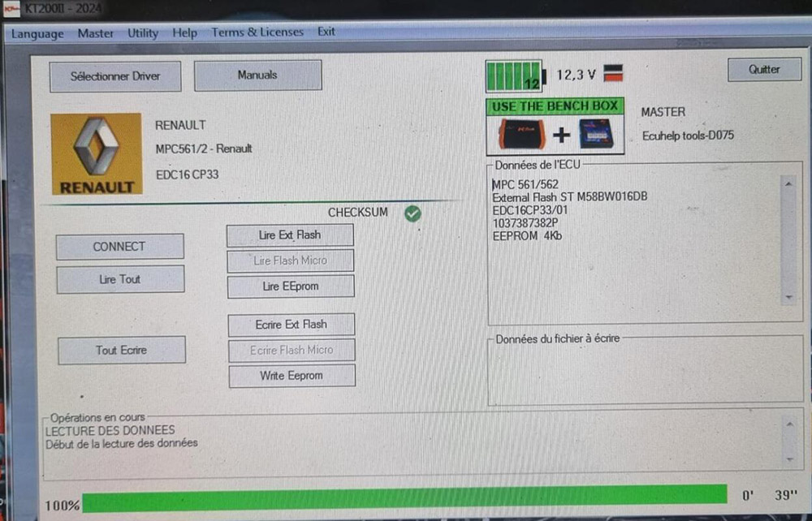Screen dimensions: 812x521
Task: Click the Lire EEprom button
Action: tap(291, 286)
